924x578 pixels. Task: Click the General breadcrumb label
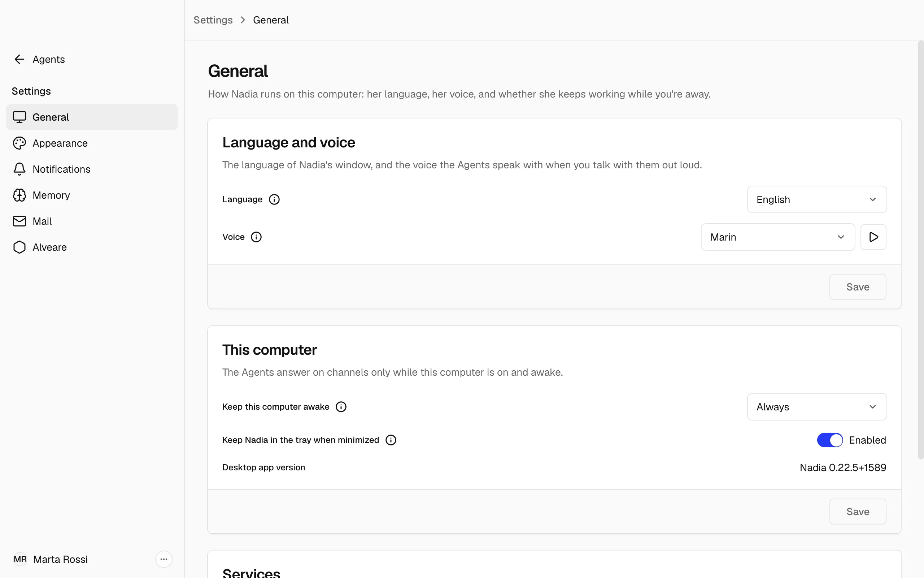point(271,20)
